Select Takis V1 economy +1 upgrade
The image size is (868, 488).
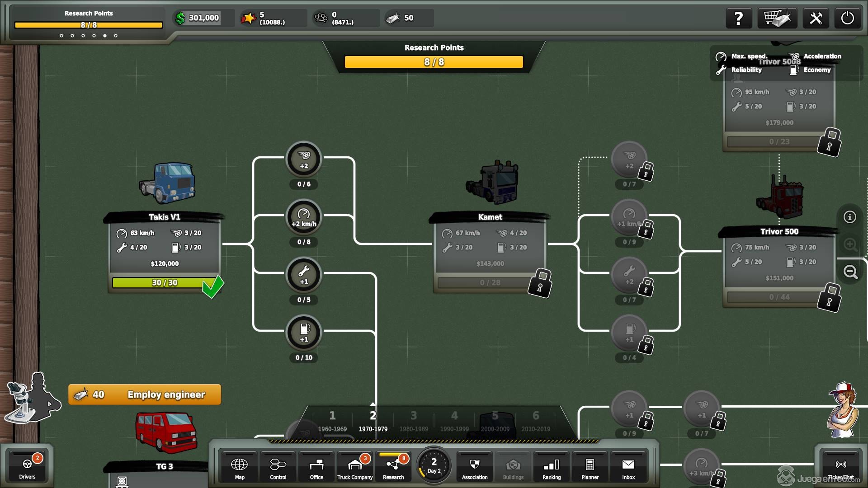point(304,333)
